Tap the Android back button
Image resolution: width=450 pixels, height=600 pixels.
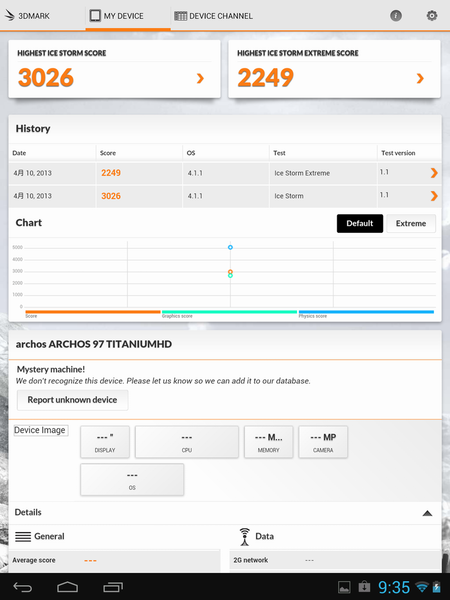[x=23, y=587]
